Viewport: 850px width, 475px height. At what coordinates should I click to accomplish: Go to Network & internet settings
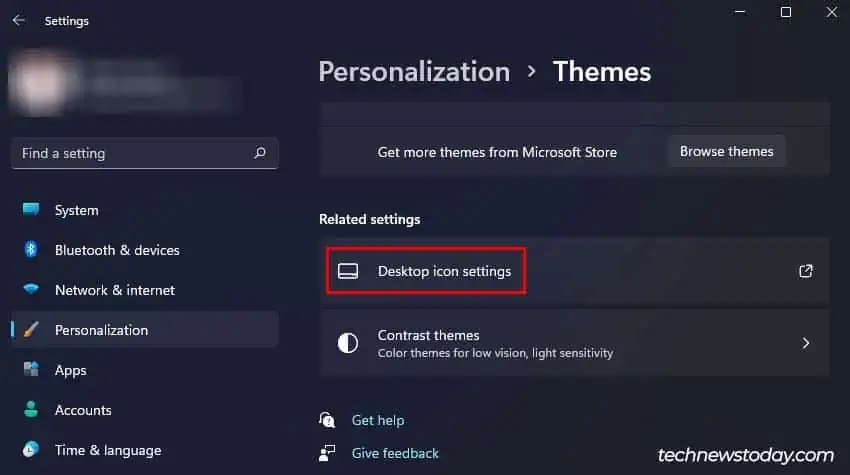pos(114,290)
